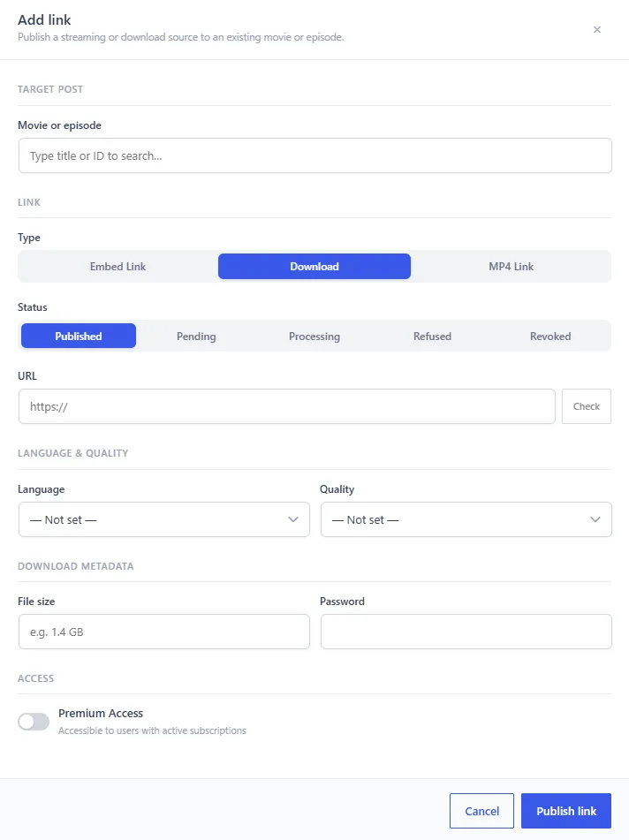Open the Quality dropdown
629x840 pixels.
(x=466, y=519)
